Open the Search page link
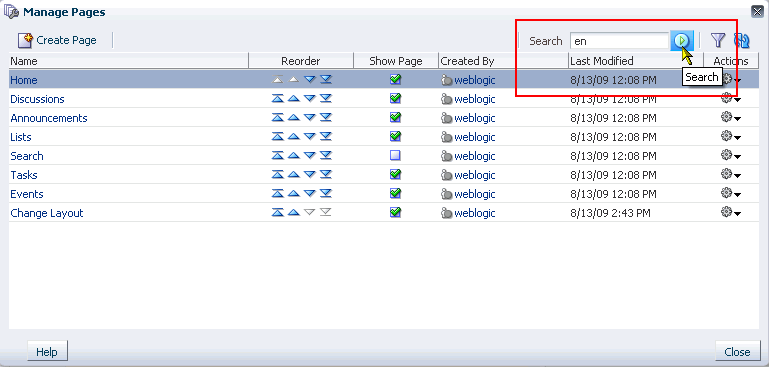769x378 pixels. [x=26, y=156]
